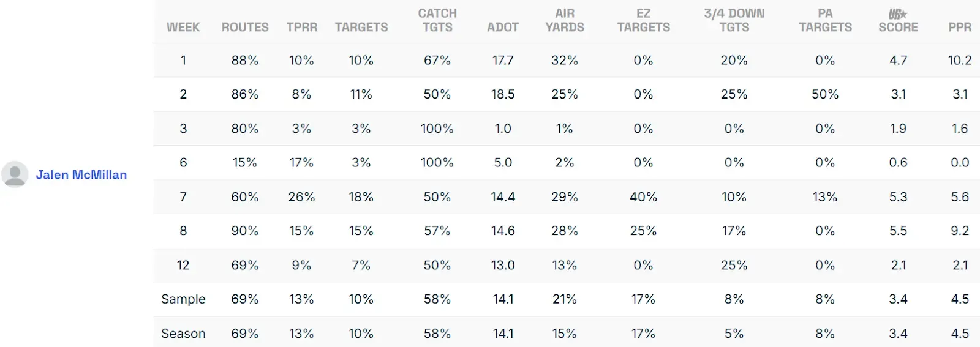Sort by the ROUTES column header
Viewport: 980px width, 347px height.
pyautogui.click(x=245, y=28)
